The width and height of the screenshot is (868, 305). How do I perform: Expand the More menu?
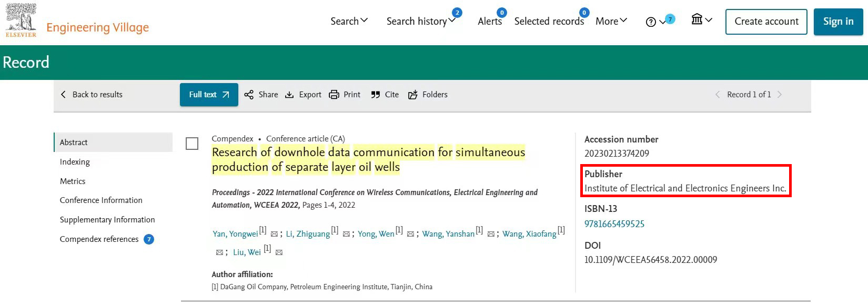click(x=611, y=21)
